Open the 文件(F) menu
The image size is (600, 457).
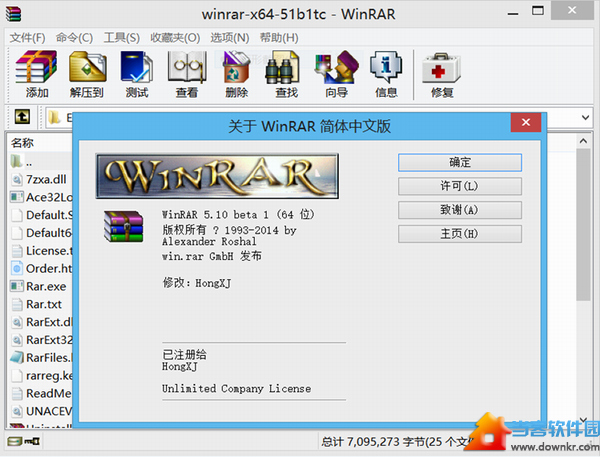click(27, 38)
